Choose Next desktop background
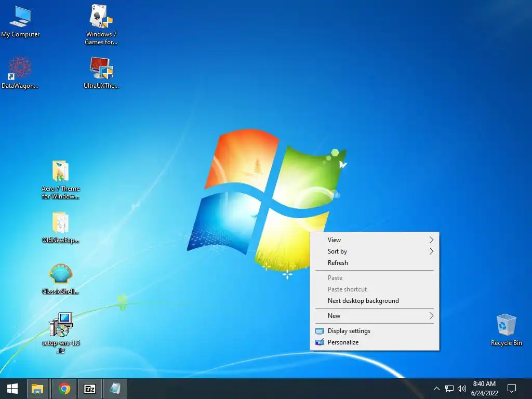This screenshot has height=399, width=532. (x=375, y=301)
